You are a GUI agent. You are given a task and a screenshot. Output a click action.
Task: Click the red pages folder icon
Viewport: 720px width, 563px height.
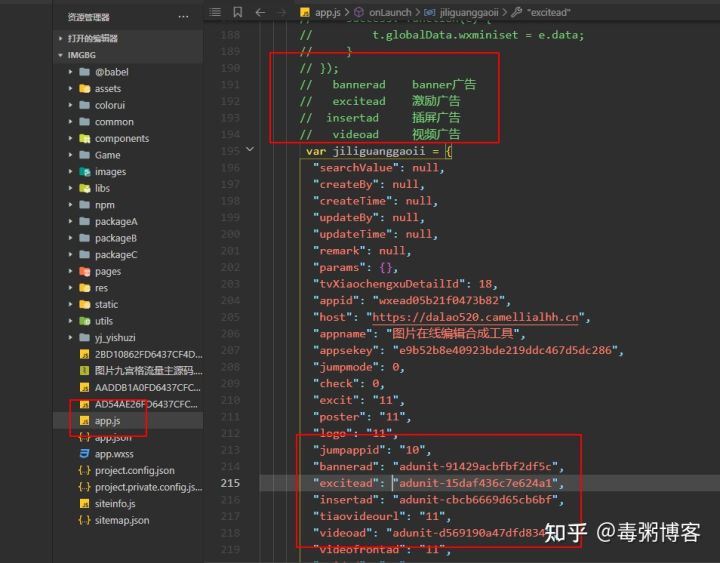[x=84, y=271]
